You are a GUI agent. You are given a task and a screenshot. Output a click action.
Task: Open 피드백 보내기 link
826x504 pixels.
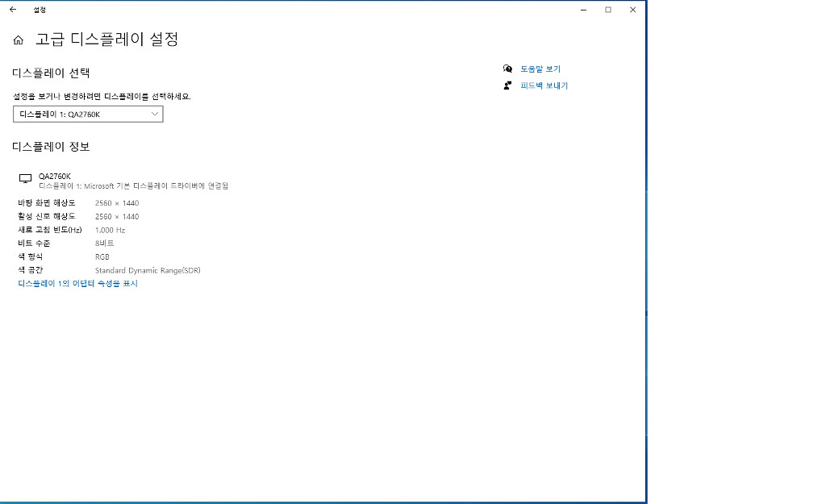(x=544, y=85)
